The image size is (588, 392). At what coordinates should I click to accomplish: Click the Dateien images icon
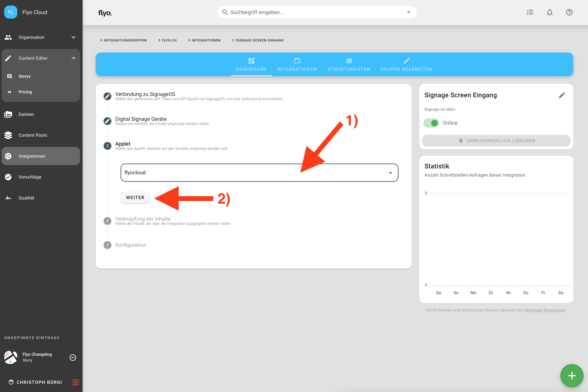tap(8, 114)
